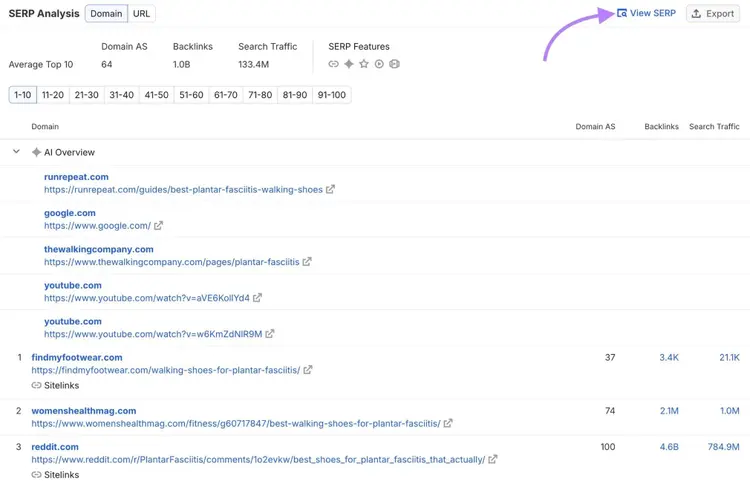Click the Sitelinks label under reddit.com
The height and width of the screenshot is (487, 750).
tap(61, 475)
